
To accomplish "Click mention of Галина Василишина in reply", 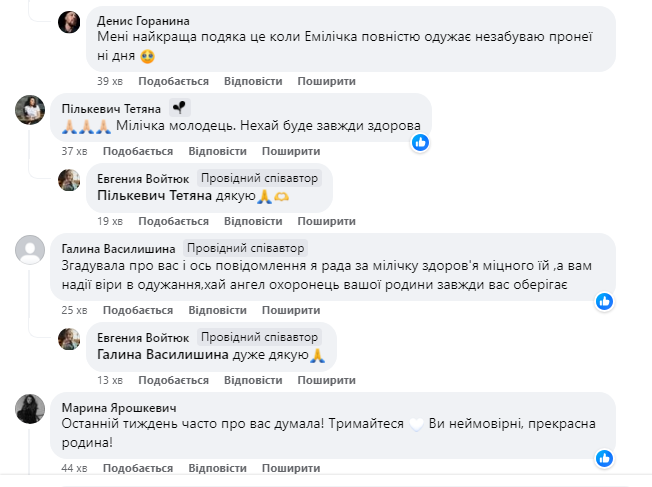I will pyautogui.click(x=156, y=354).
